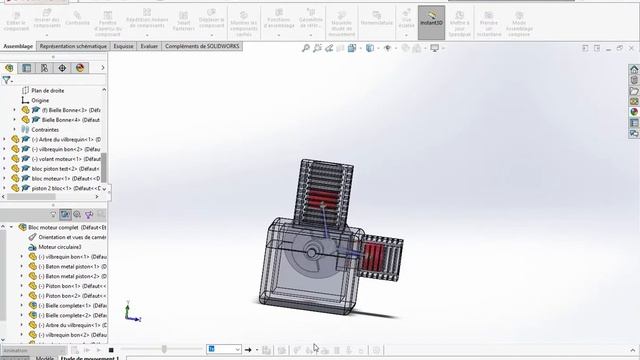The height and width of the screenshot is (360, 640).
Task: Click Zoom to fit magnifier icon
Action: pos(305,48)
